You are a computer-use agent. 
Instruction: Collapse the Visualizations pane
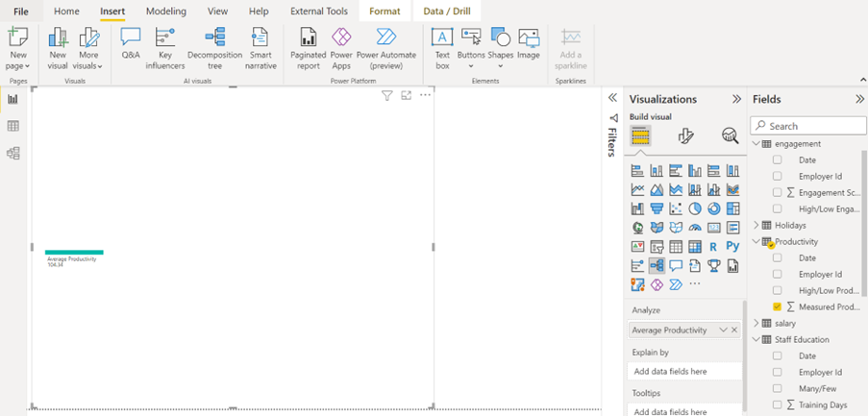pos(736,100)
